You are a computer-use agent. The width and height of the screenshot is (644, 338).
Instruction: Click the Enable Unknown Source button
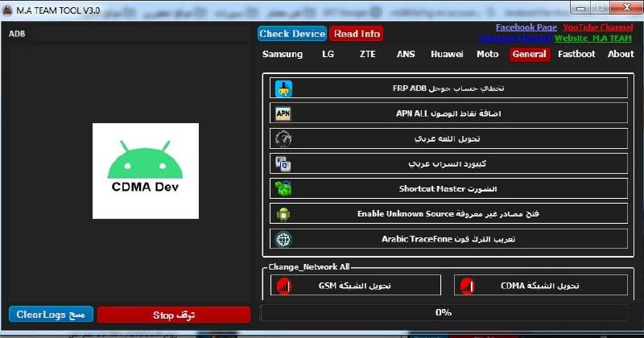pos(448,214)
